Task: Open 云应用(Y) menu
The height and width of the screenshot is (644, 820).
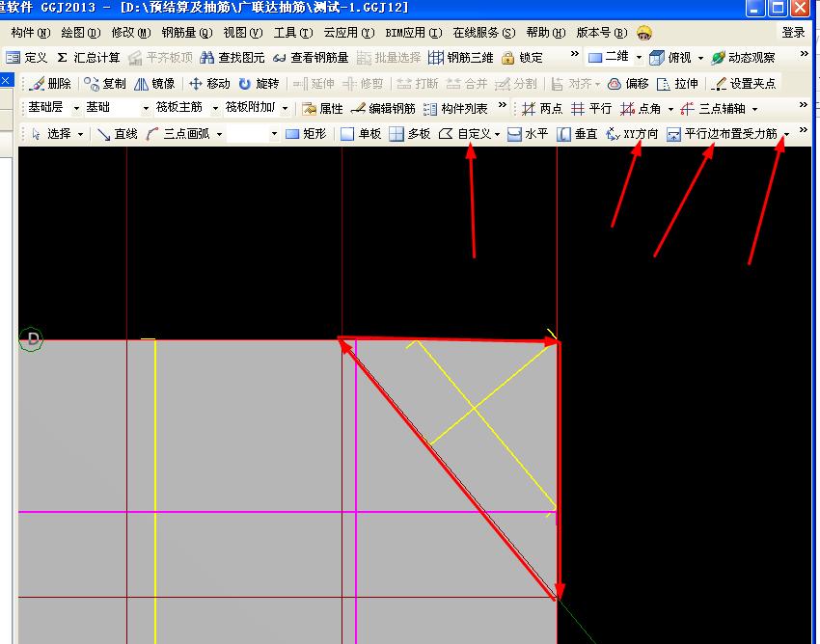Action: point(349,33)
